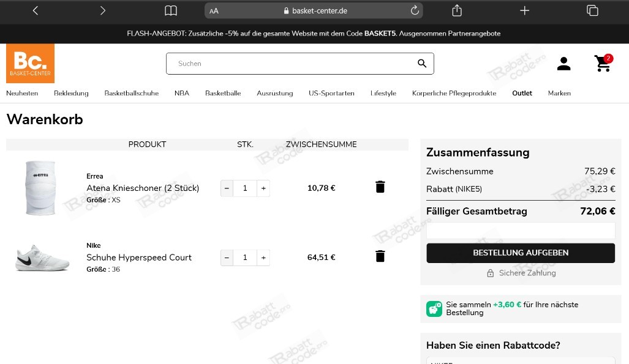Click the search magnifier icon
The height and width of the screenshot is (364, 629).
pos(422,64)
